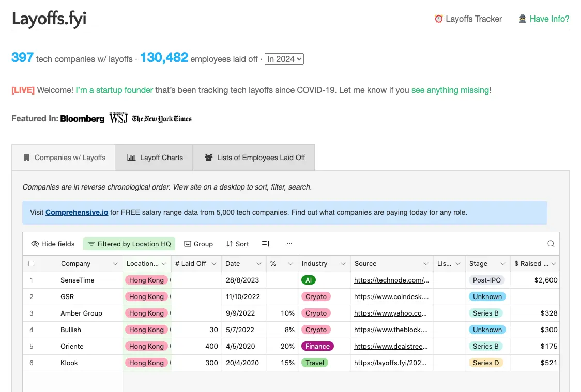Expand the Source column header menu
Image resolution: width=581 pixels, height=392 pixels.
(426, 263)
